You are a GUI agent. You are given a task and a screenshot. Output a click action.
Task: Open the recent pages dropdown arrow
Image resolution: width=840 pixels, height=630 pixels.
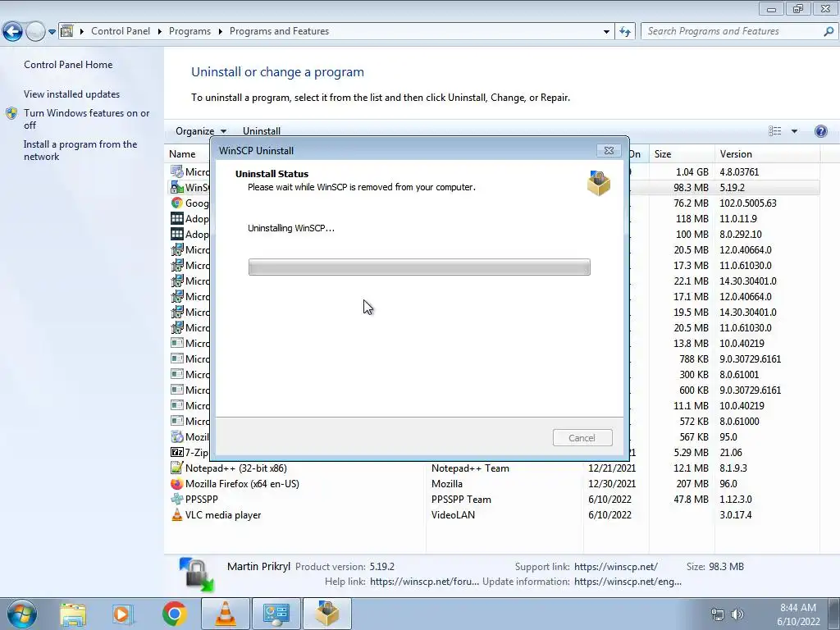point(52,32)
